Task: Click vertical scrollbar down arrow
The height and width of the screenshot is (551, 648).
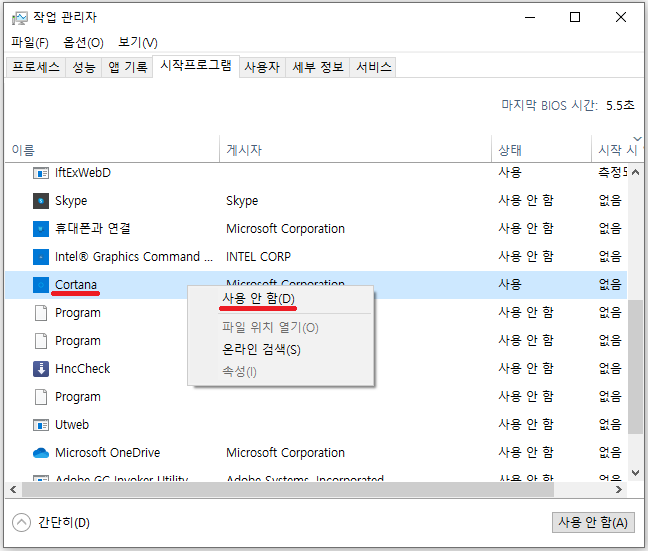Action: 636,472
